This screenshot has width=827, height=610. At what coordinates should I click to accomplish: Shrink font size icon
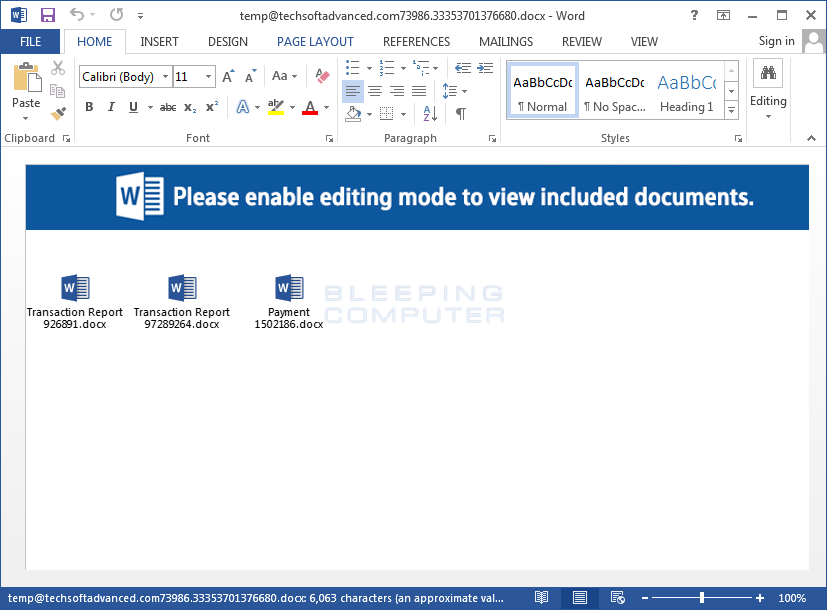point(251,76)
